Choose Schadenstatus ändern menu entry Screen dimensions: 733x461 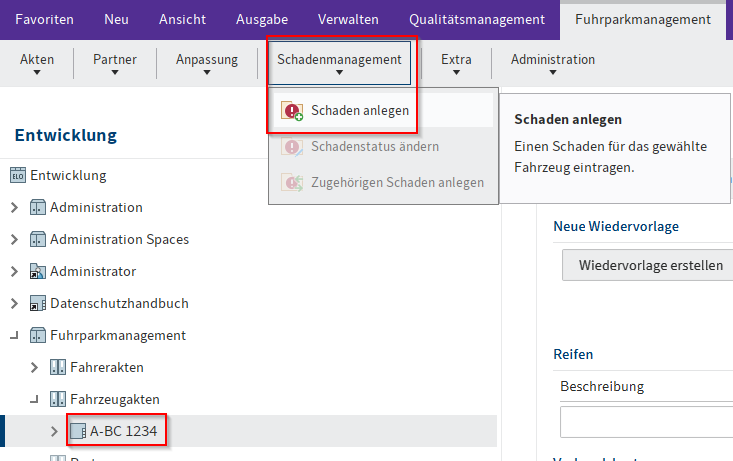point(383,146)
